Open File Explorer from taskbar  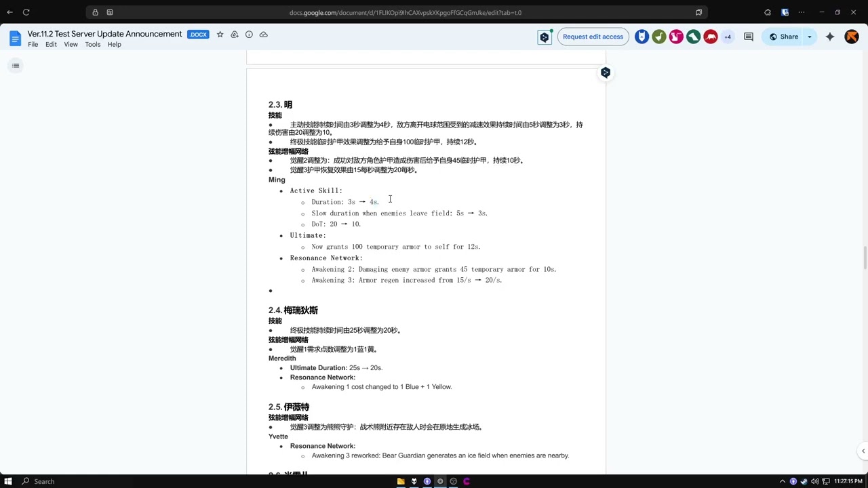pyautogui.click(x=401, y=481)
